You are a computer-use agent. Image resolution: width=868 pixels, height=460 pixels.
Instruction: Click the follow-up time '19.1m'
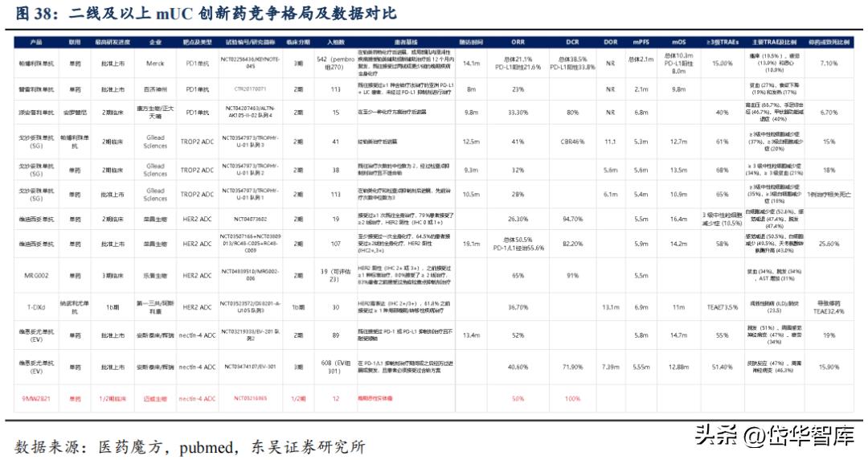pos(471,244)
